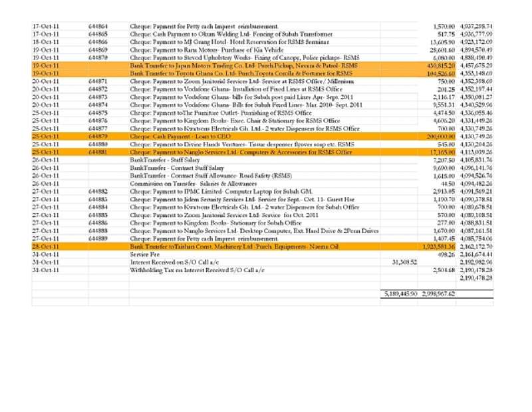Select Interest Received on S/O Call a/c entry
The image size is (532, 412).
coord(174,262)
